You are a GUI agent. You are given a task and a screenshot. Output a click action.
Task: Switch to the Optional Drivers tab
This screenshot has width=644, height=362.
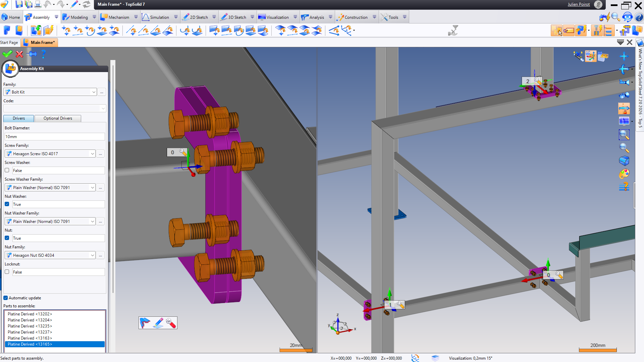pos(58,118)
